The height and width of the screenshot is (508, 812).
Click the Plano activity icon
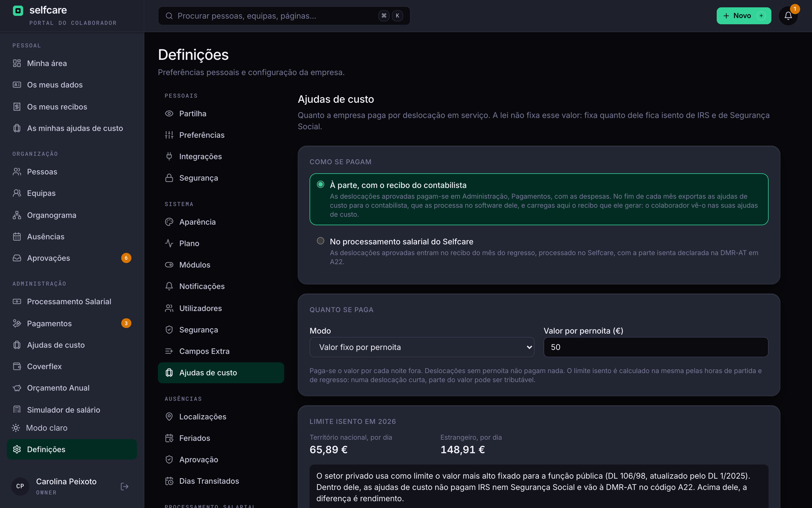point(169,243)
